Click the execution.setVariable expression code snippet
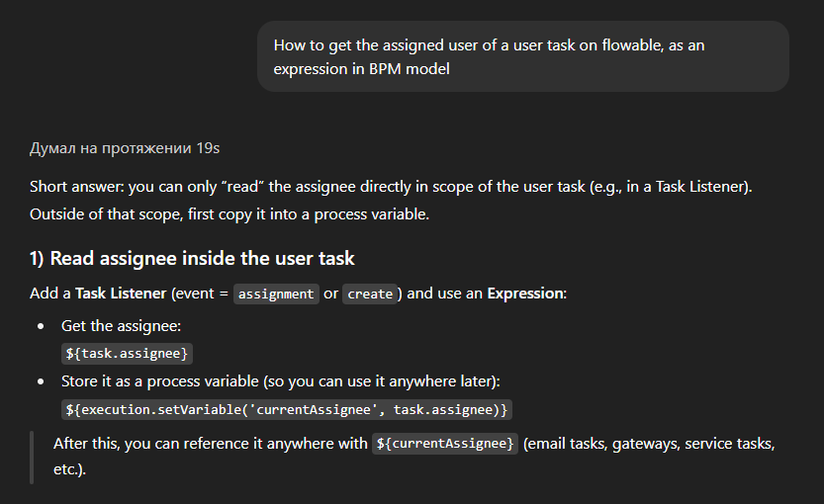824x504 pixels. (287, 408)
